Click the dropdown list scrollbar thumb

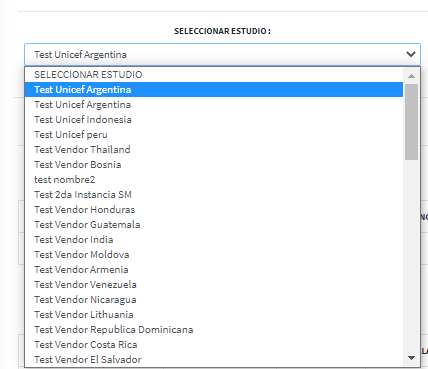coord(411,122)
